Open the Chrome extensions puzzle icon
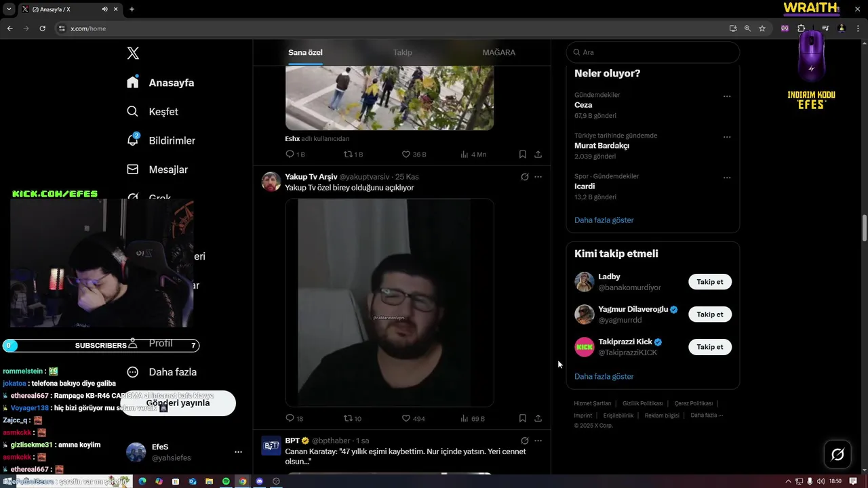The width and height of the screenshot is (868, 488). click(x=801, y=28)
